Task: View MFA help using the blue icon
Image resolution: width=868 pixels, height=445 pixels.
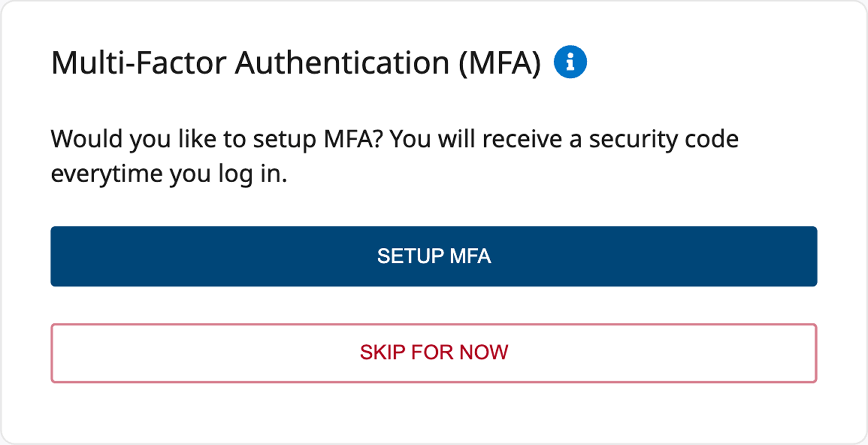Action: click(570, 62)
